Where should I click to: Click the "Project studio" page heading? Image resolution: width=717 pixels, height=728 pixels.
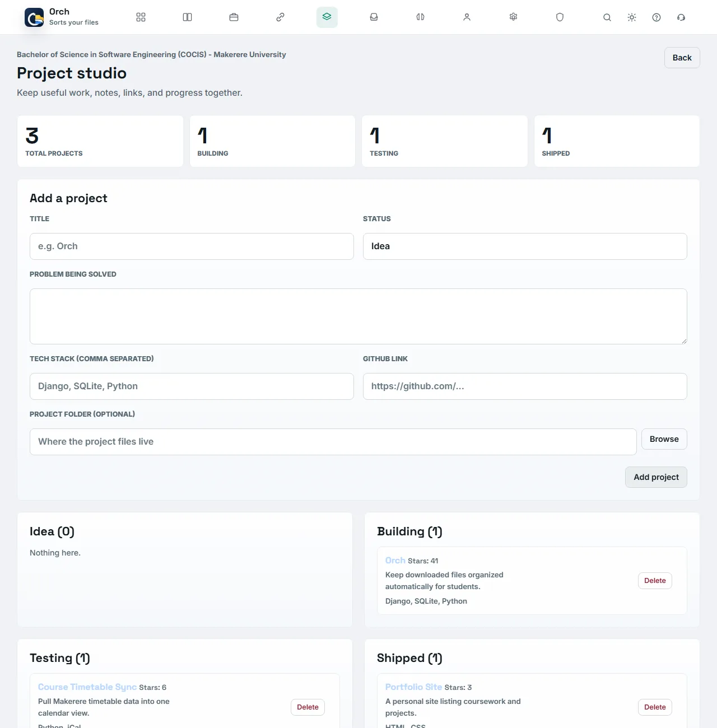point(72,73)
